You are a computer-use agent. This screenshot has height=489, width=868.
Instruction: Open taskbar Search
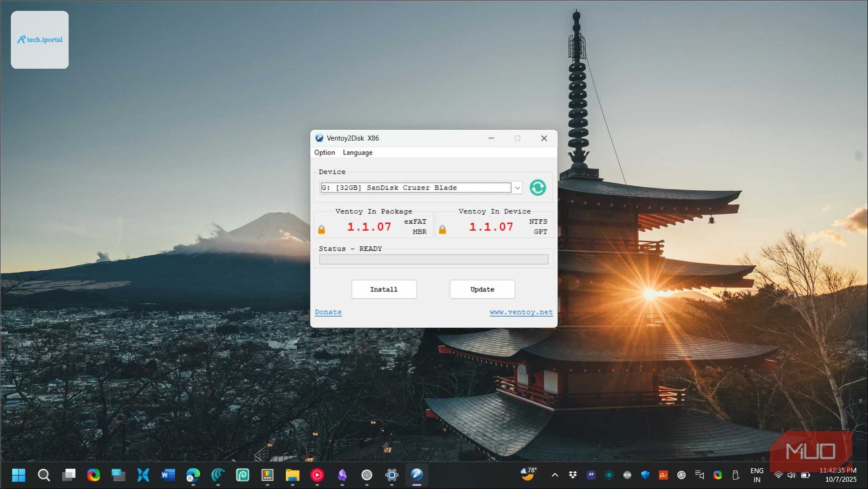point(44,475)
